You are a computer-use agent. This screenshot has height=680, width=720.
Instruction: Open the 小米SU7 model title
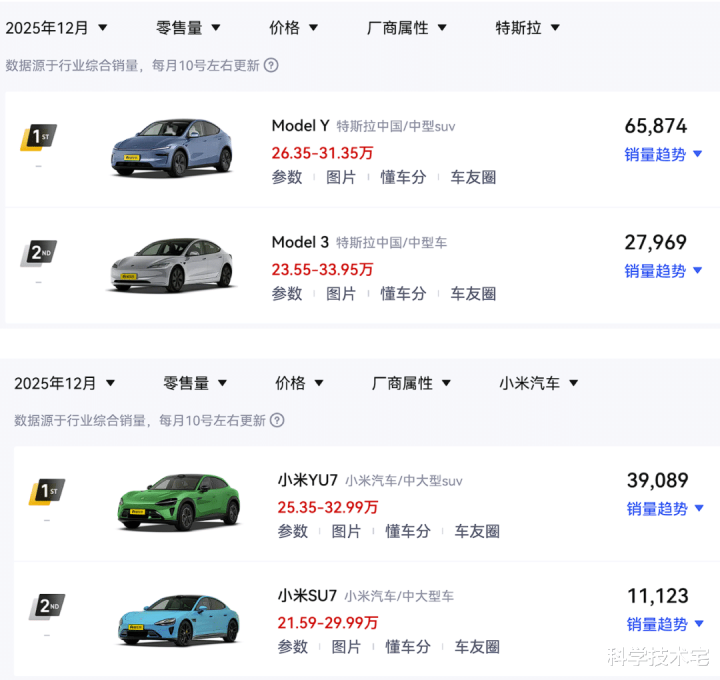[x=308, y=596]
